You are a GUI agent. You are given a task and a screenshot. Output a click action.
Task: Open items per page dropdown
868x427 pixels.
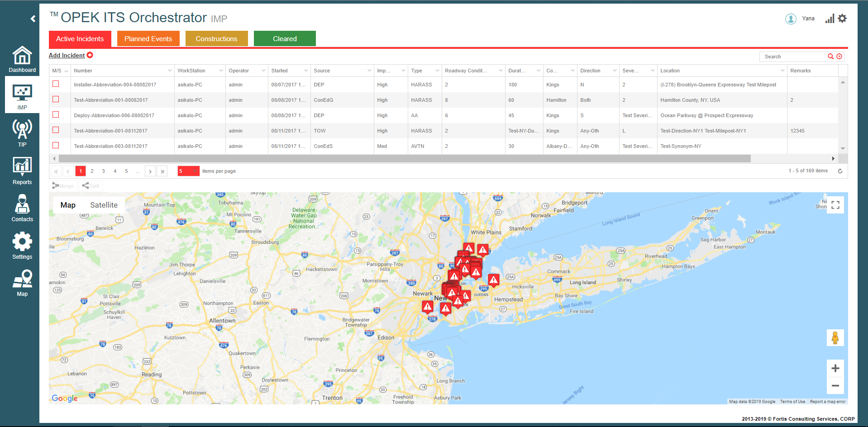[194, 171]
